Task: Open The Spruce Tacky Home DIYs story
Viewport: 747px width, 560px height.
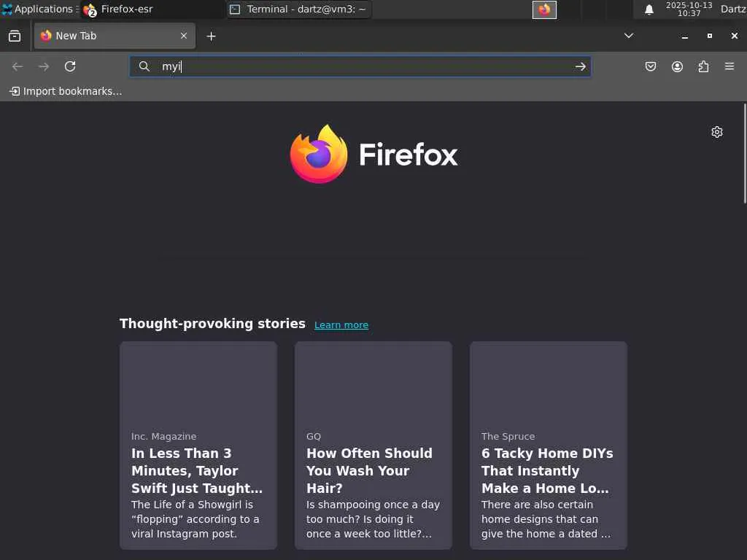Action: coord(549,446)
